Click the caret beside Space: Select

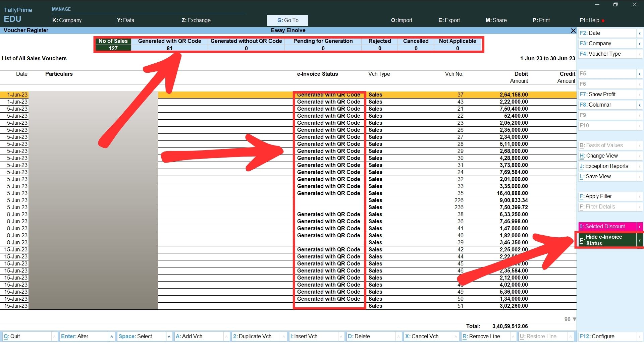169,337
